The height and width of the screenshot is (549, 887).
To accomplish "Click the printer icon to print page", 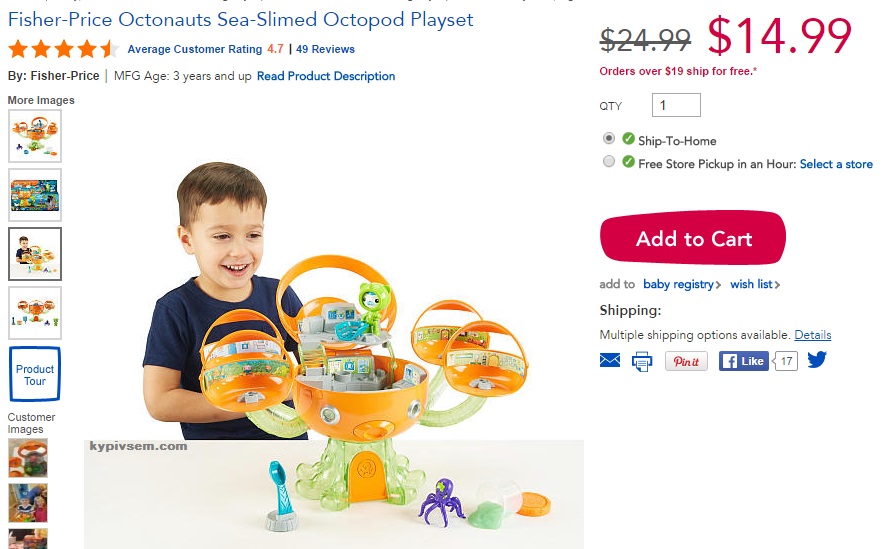I will pyautogui.click(x=641, y=361).
